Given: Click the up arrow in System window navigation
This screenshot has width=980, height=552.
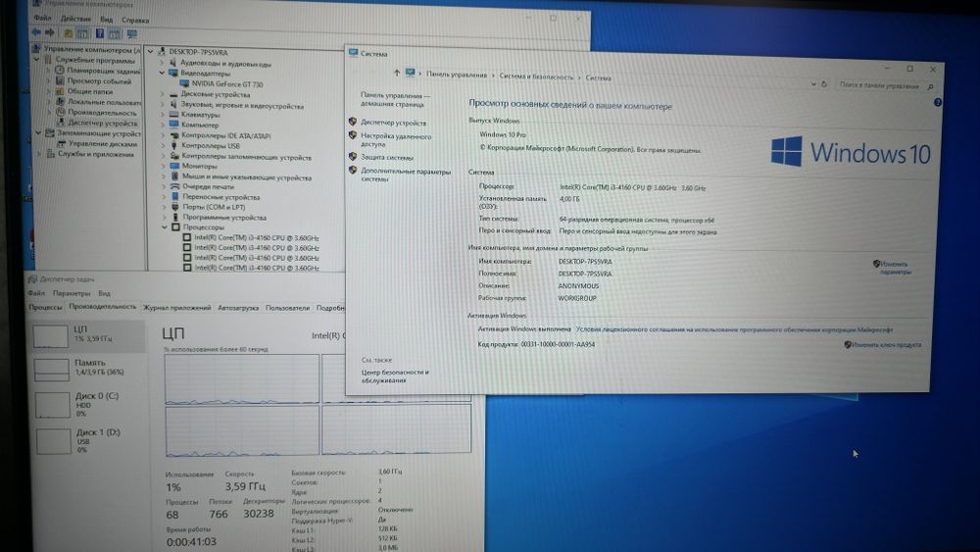Looking at the screenshot, I should 396,74.
